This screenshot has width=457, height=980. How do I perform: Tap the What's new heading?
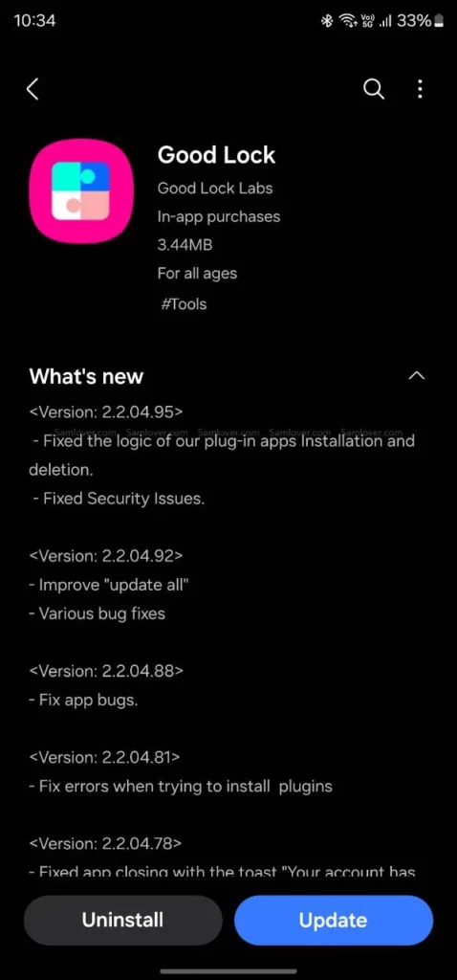click(x=86, y=376)
